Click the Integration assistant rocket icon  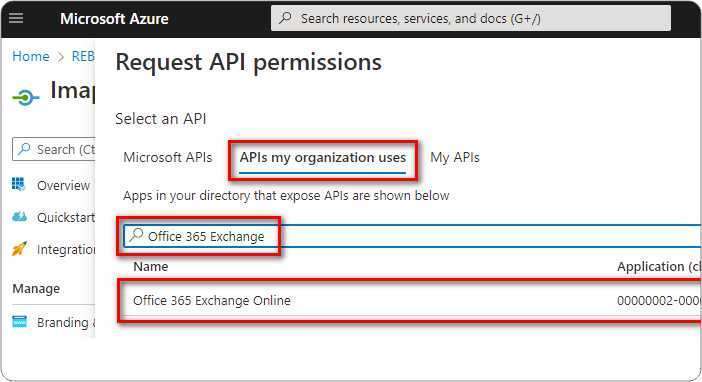click(19, 249)
